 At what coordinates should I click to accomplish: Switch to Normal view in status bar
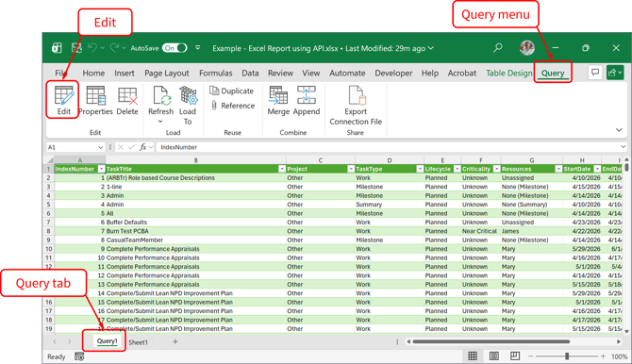click(x=473, y=356)
